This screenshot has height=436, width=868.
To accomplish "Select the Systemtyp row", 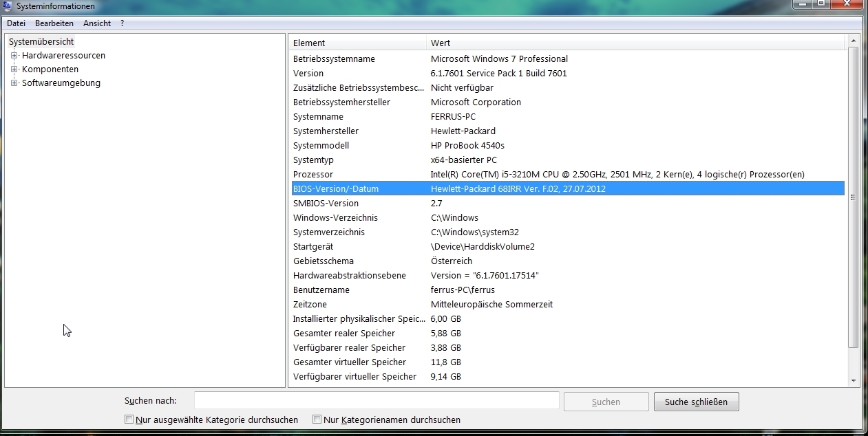I will 567,160.
